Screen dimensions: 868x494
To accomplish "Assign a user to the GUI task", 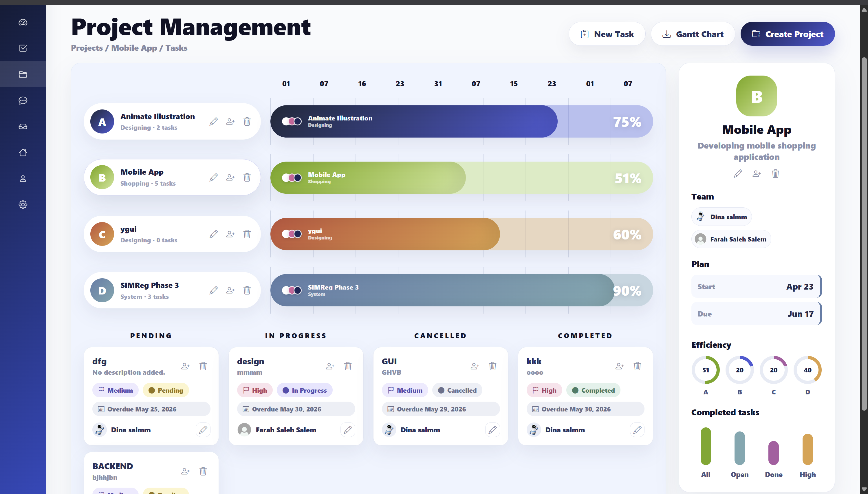I will tap(475, 366).
